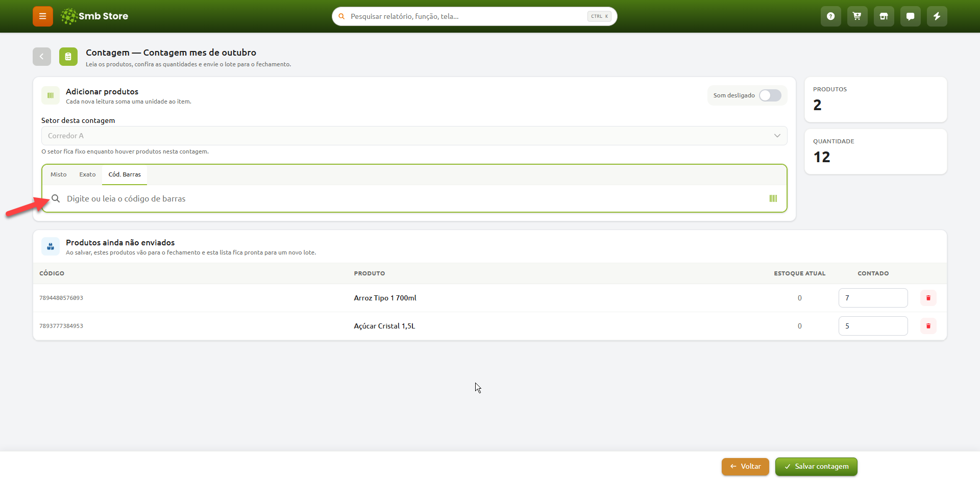Click the magnifier icon in barcode field

pos(56,198)
